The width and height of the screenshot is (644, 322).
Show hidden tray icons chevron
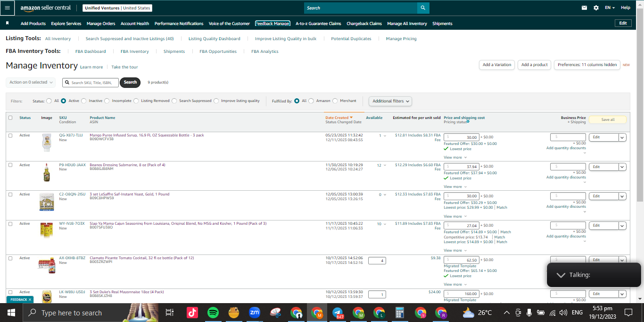(507, 313)
